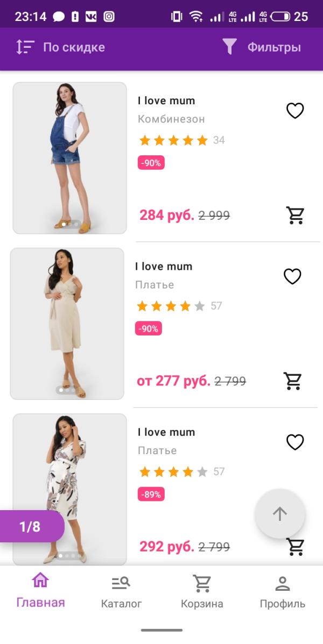Open the denim Комбинезон product photo
323x644 pixels.
pyautogui.click(x=69, y=158)
